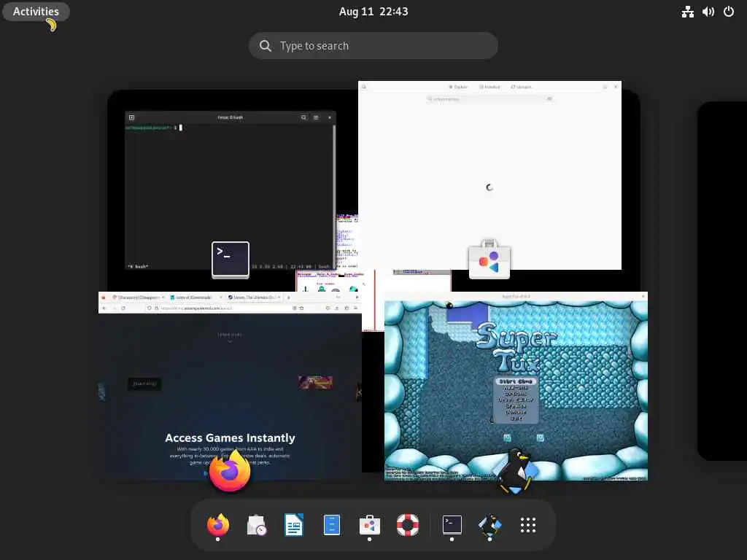Screen dimensions: 747x560
Task: Launch SuperTux from the dock
Action: (x=489, y=525)
